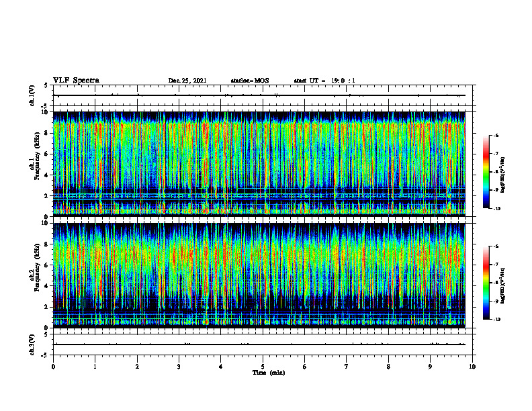Image resolution: width=532 pixels, height=411 pixels.
Task: Click the "-10" label on ch.1 colorbar
Action: click(x=496, y=209)
